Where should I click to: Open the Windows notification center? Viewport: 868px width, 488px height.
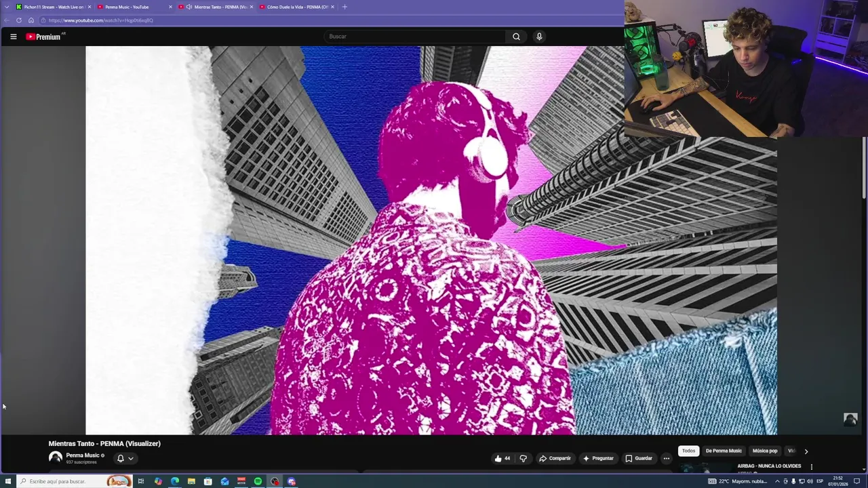(856, 481)
